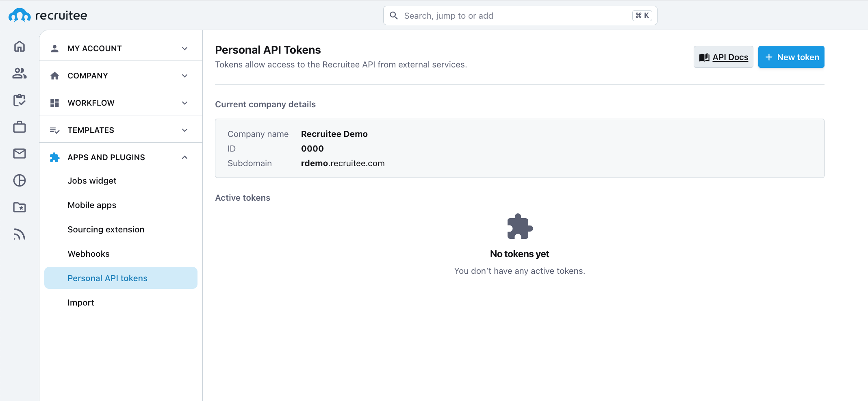Image resolution: width=868 pixels, height=401 pixels.
Task: Click the search magnifier icon
Action: (x=394, y=15)
